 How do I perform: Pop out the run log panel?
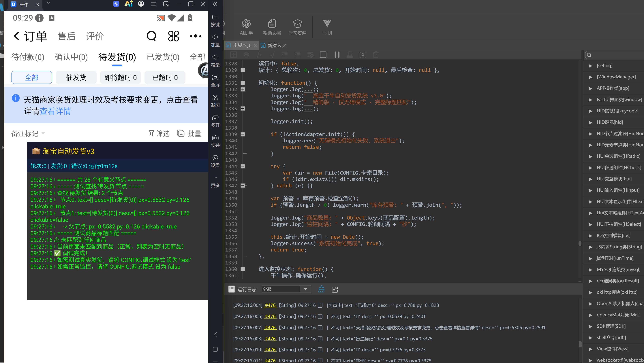click(x=335, y=289)
